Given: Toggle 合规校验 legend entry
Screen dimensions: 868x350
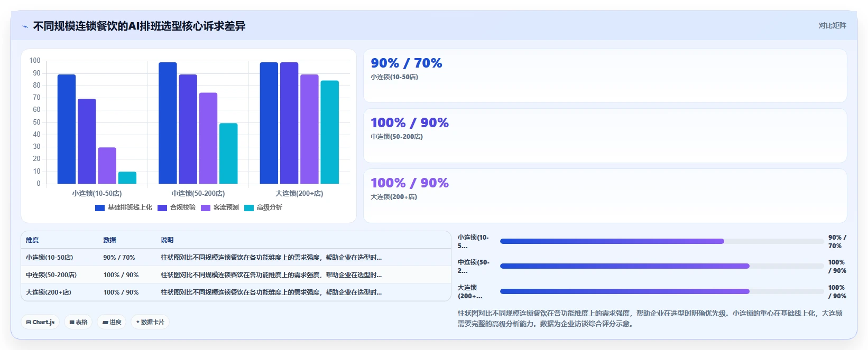Looking at the screenshot, I should [177, 208].
